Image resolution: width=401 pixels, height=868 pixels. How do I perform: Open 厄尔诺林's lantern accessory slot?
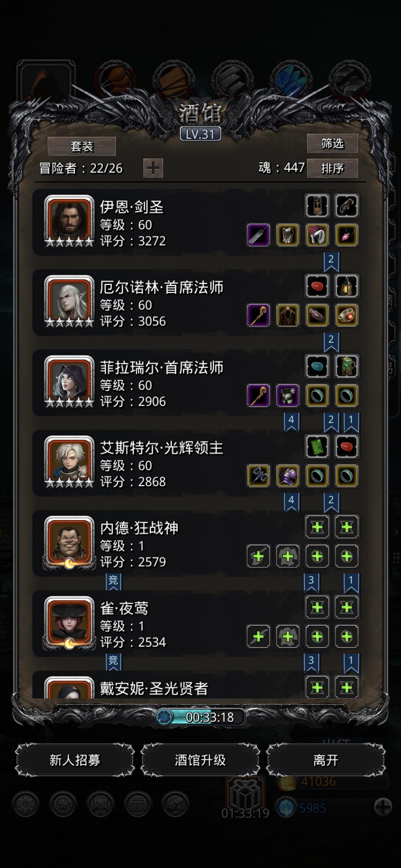(346, 286)
